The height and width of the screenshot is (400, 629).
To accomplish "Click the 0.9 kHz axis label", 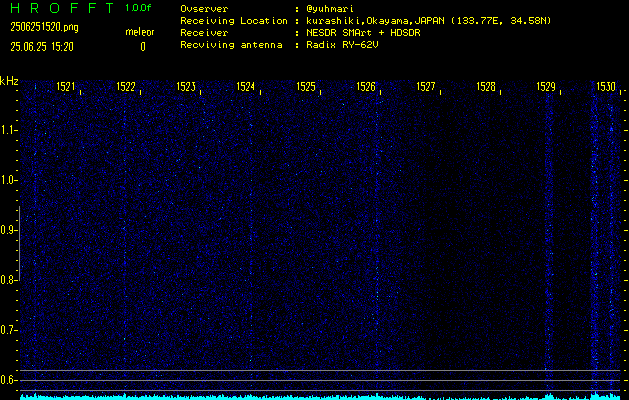I will (7, 230).
